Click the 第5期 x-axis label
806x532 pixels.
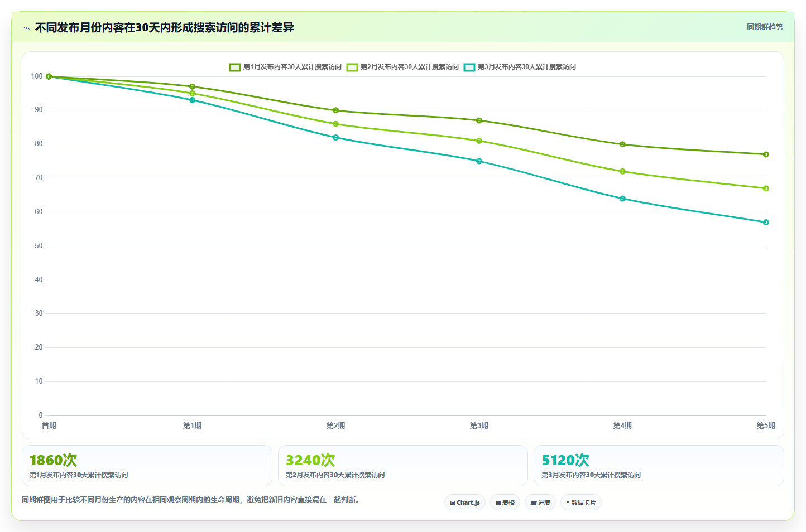[x=766, y=425]
